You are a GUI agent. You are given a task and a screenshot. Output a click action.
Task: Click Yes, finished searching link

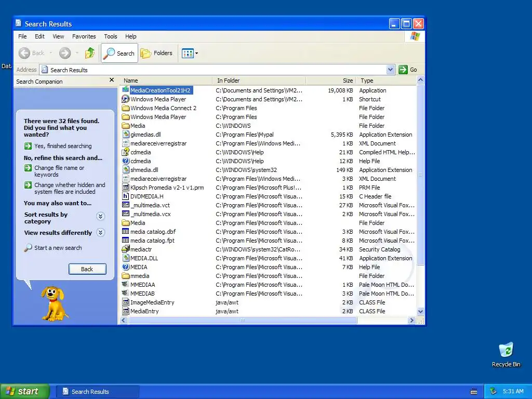pyautogui.click(x=63, y=146)
